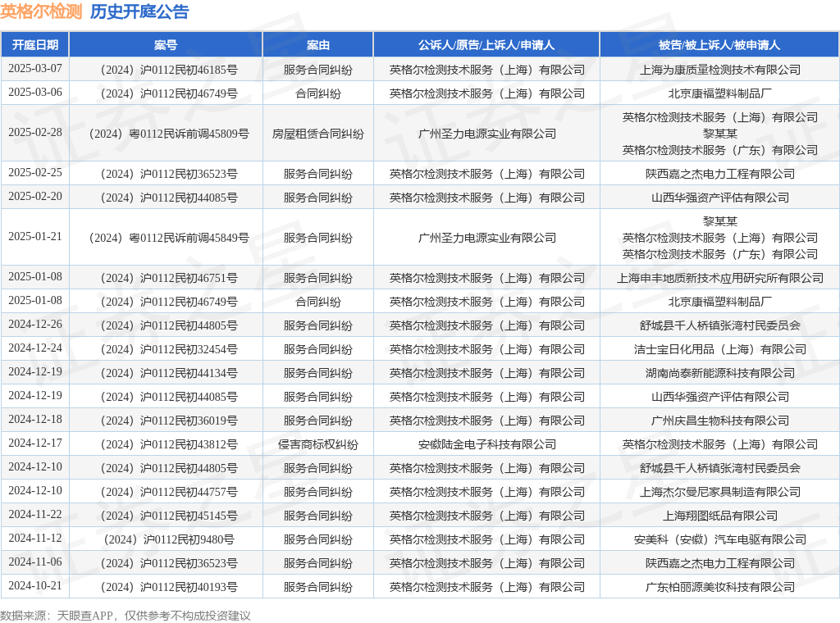Click defendant 湖南尚泰新能源科技有限公司
The height and width of the screenshot is (623, 840).
pyautogui.click(x=720, y=373)
